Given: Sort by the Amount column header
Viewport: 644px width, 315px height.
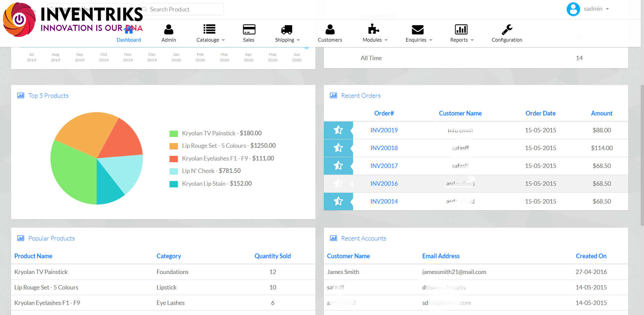Looking at the screenshot, I should click(602, 113).
